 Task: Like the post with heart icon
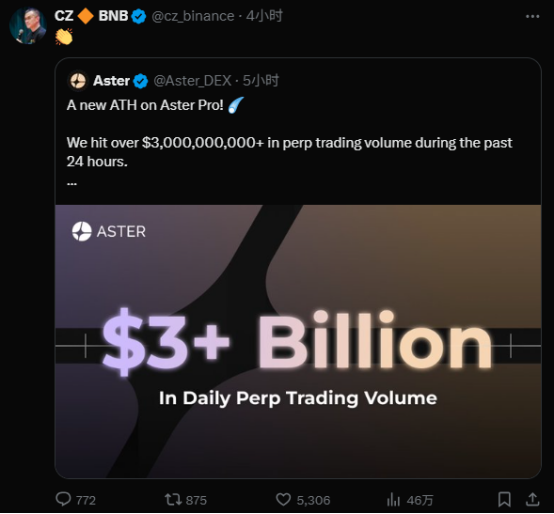point(283,500)
